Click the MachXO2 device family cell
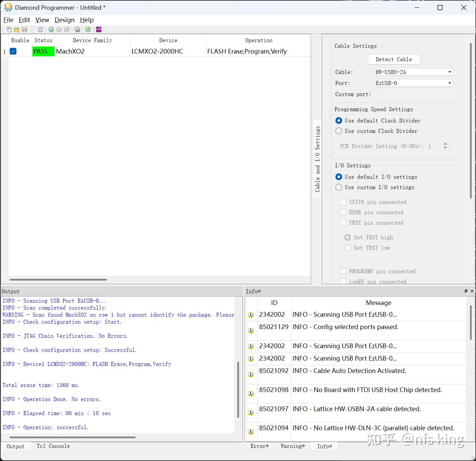Image resolution: width=476 pixels, height=461 pixels. tap(92, 51)
